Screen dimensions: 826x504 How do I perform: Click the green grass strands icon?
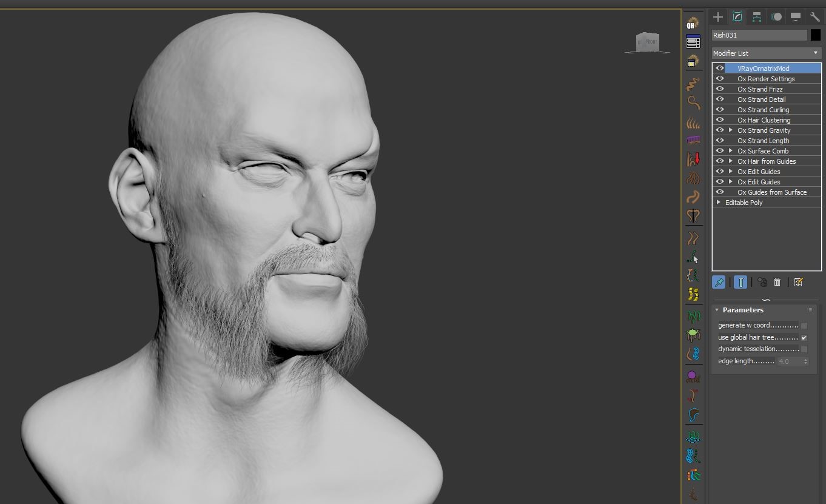tap(693, 317)
